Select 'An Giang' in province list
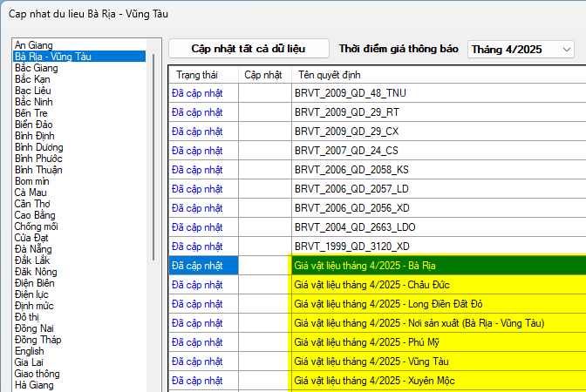 coord(34,45)
